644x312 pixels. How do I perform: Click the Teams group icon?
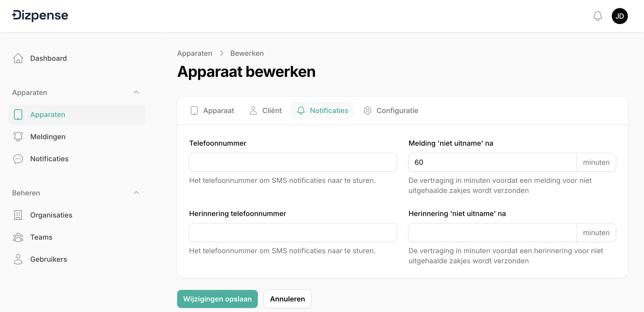(x=18, y=237)
